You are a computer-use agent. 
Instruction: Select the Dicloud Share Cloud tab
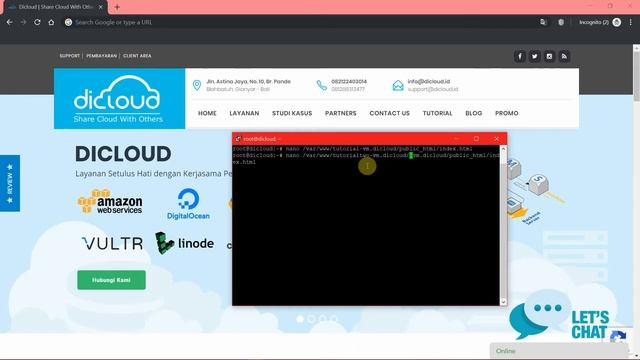click(x=55, y=7)
